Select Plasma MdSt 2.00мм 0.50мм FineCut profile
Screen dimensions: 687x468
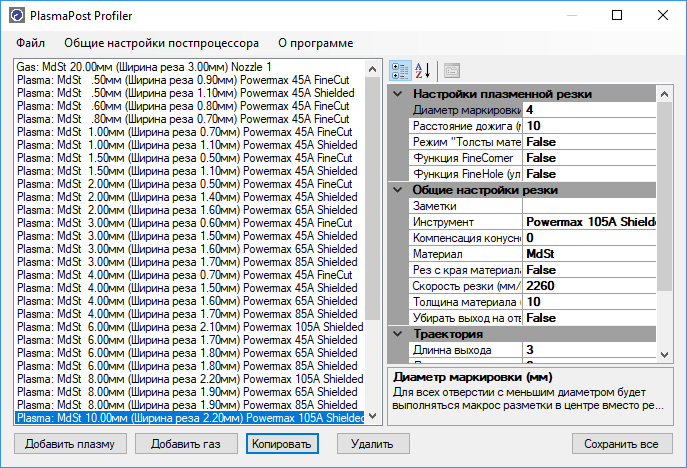tap(189, 184)
